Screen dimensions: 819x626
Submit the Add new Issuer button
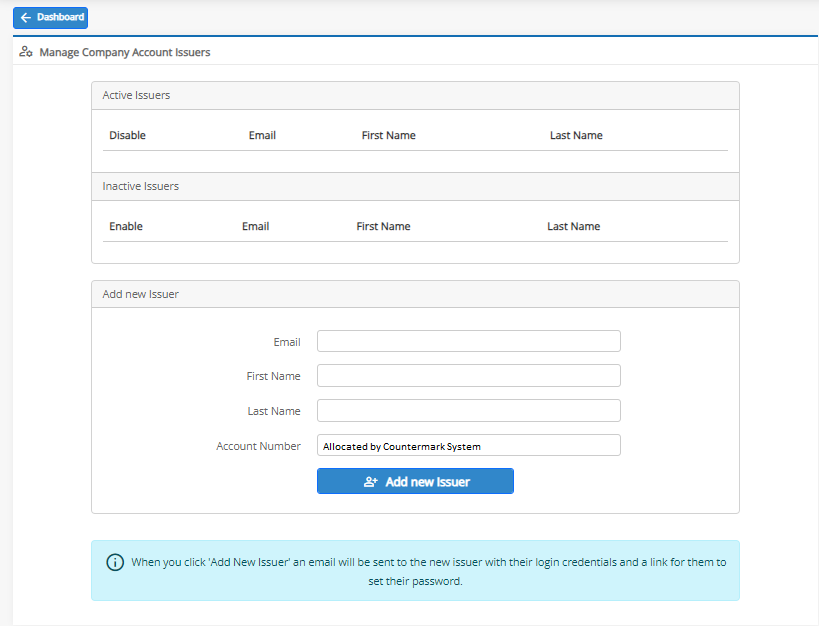(415, 481)
